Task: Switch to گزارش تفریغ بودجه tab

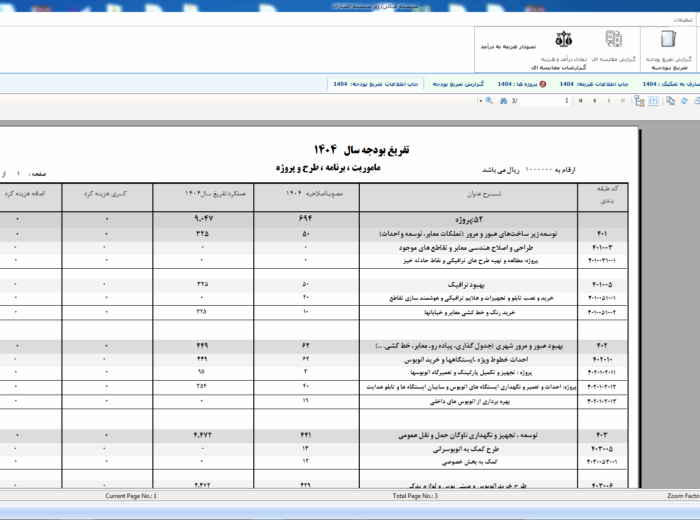Action: tap(460, 85)
